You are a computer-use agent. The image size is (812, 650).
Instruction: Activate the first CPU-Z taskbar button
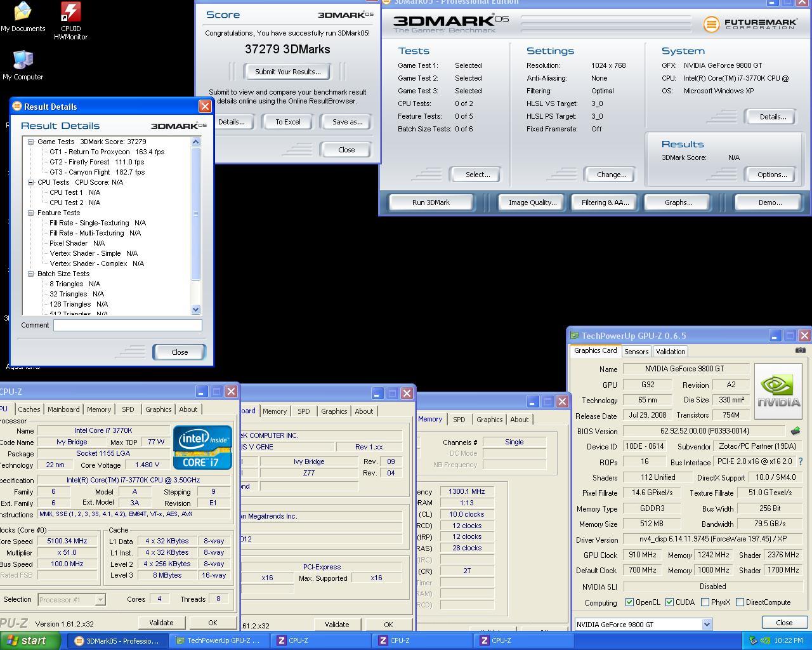point(321,640)
